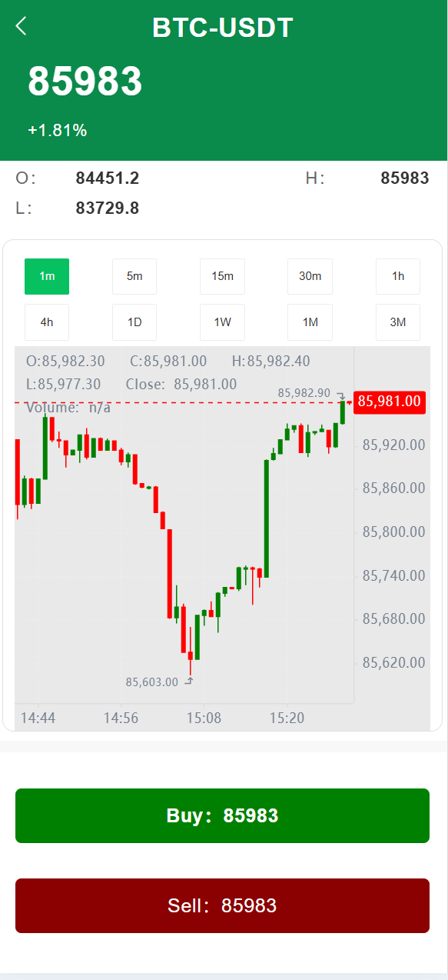Select the 3M timeframe
This screenshot has height=980, width=448.
click(397, 322)
